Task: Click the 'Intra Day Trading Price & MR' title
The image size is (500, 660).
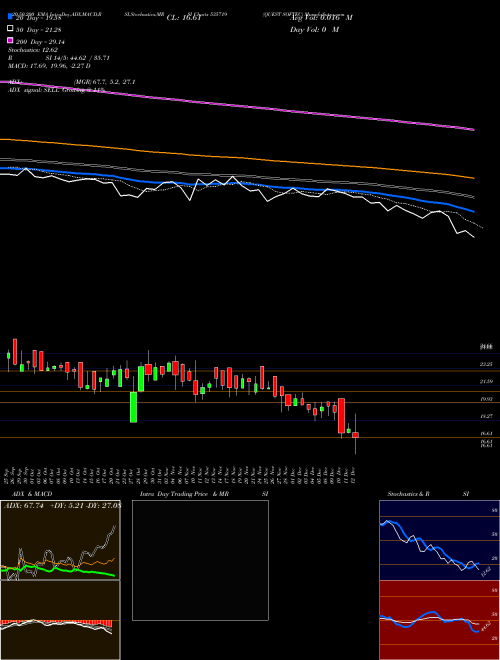Action: click(x=184, y=494)
